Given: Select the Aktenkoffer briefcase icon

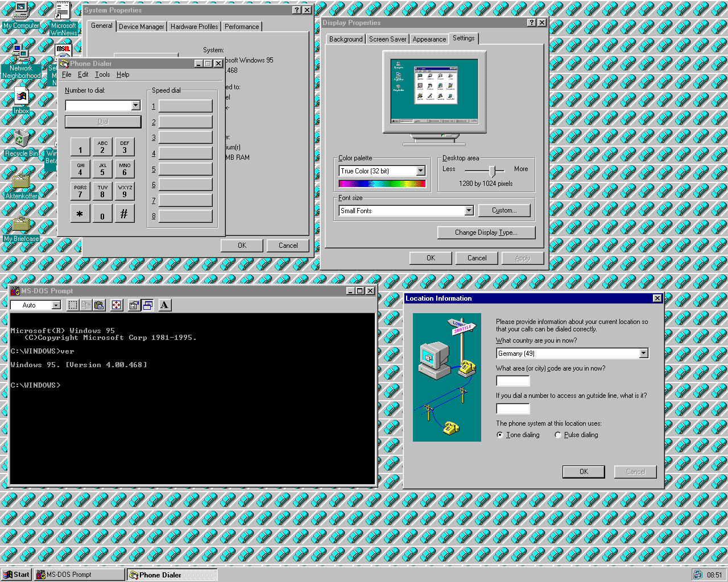Looking at the screenshot, I should click(21, 186).
